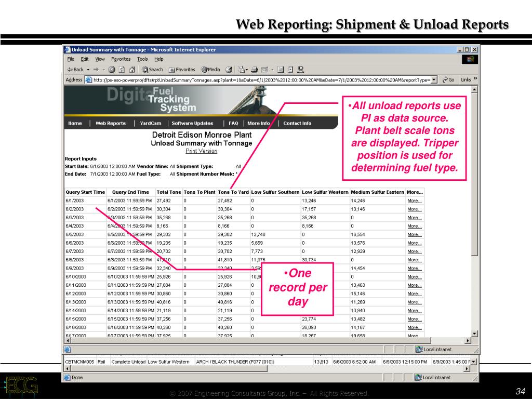Image resolution: width=532 pixels, height=399 pixels.
Task: Click the Print Version link
Action: [x=201, y=151]
